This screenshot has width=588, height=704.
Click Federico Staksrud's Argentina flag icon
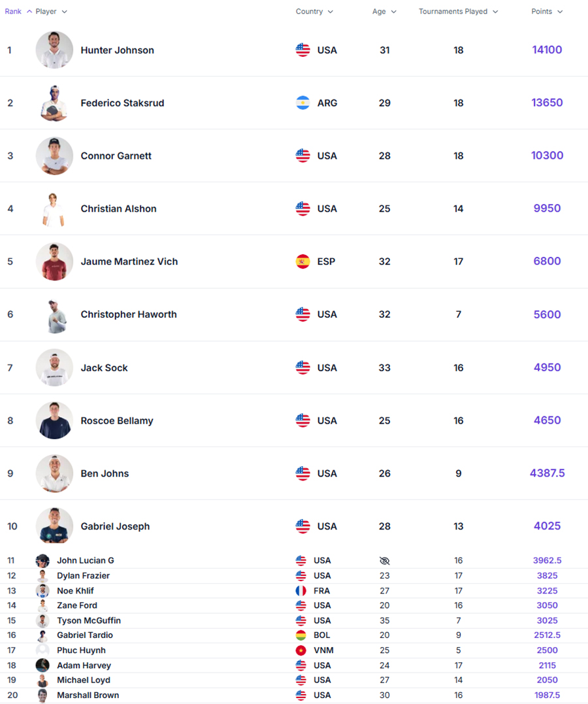(302, 103)
